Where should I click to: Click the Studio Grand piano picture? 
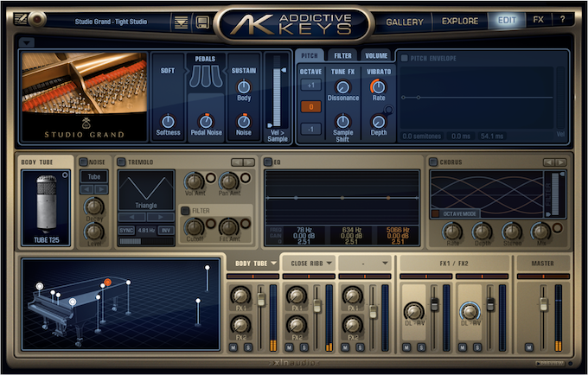[85, 83]
